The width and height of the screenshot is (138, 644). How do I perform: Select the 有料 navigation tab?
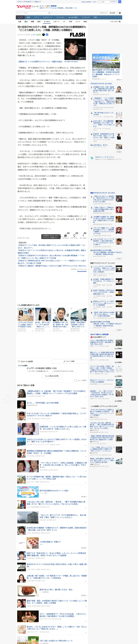coord(95,17)
